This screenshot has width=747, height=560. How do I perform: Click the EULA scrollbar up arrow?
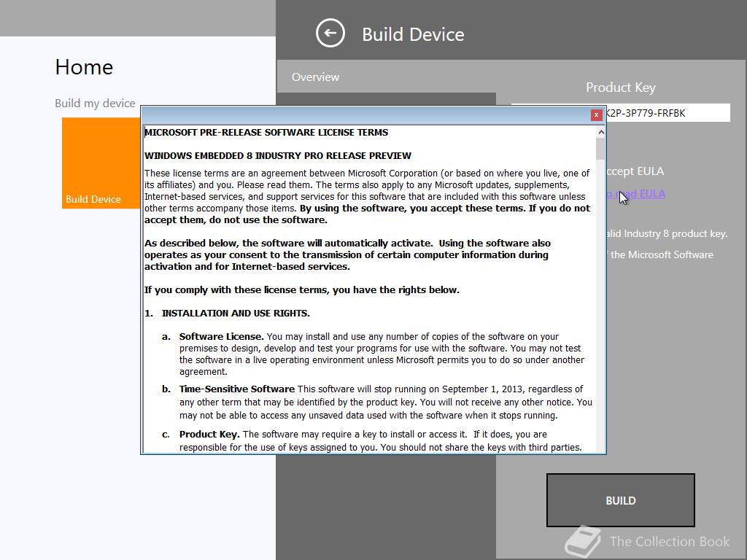601,132
